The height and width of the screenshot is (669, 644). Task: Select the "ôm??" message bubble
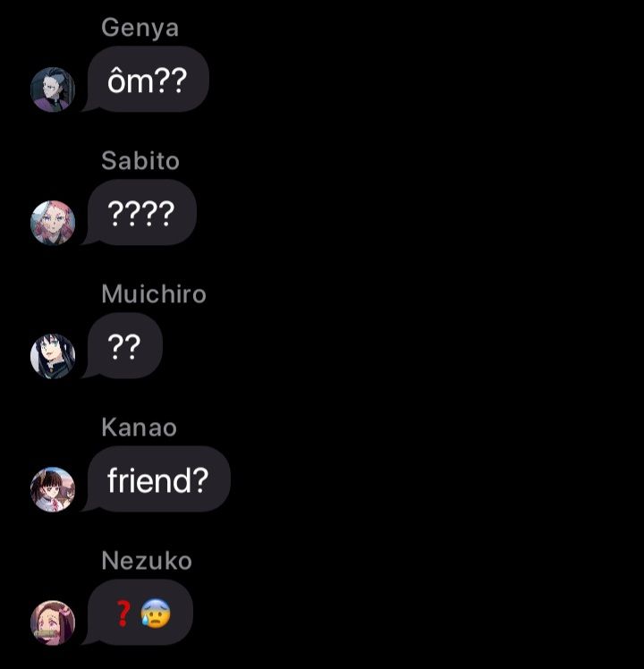pyautogui.click(x=148, y=80)
